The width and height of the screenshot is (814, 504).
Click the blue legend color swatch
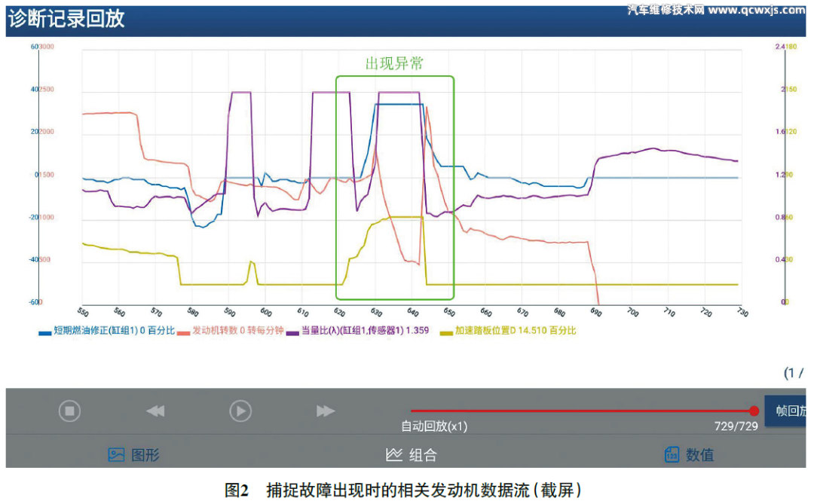click(x=44, y=331)
